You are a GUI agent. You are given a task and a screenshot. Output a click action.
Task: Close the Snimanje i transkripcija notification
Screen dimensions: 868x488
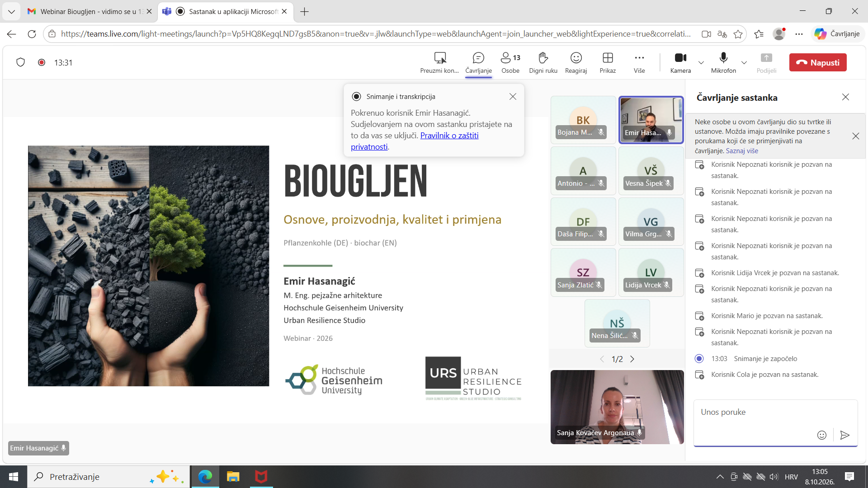[x=513, y=96]
